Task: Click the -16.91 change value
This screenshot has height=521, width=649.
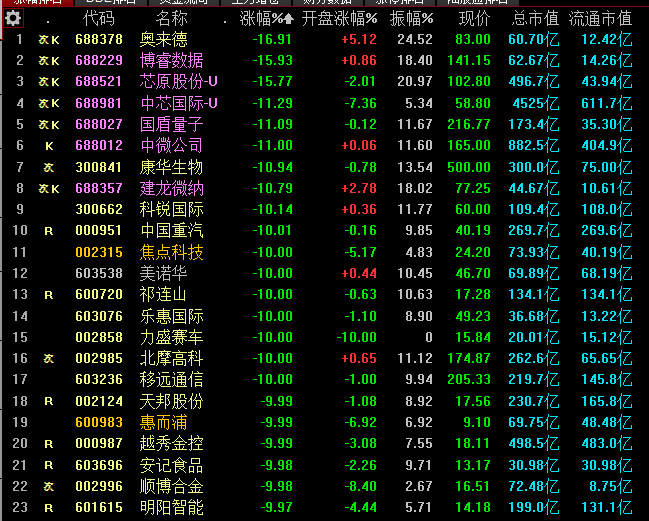Action: pyautogui.click(x=272, y=39)
